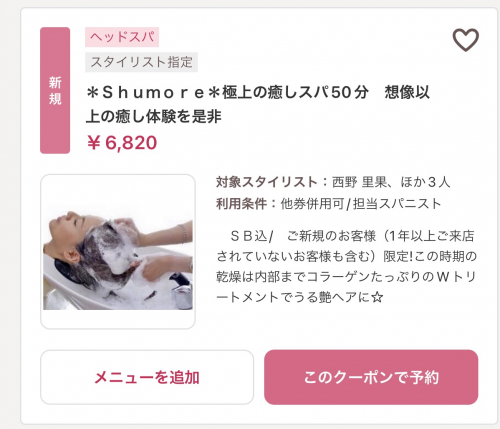This screenshot has height=429, width=500.
Task: Click the ¥6,820 price text
Action: click(x=122, y=143)
